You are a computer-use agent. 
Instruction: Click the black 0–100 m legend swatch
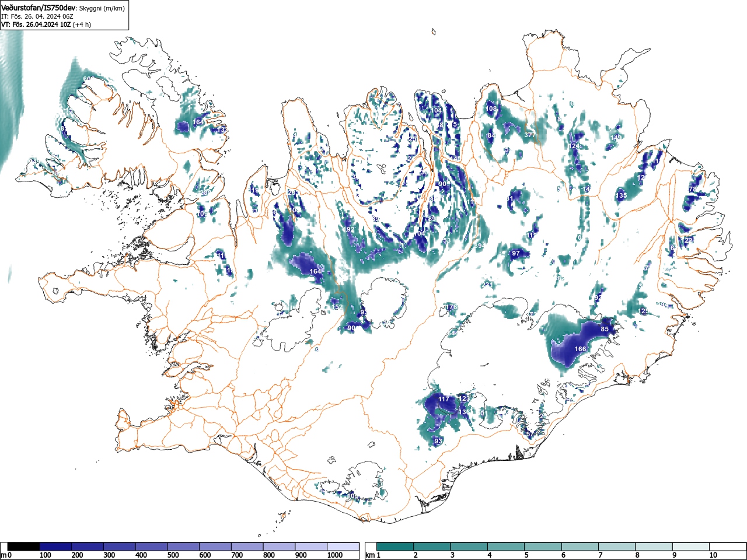[x=24, y=547]
